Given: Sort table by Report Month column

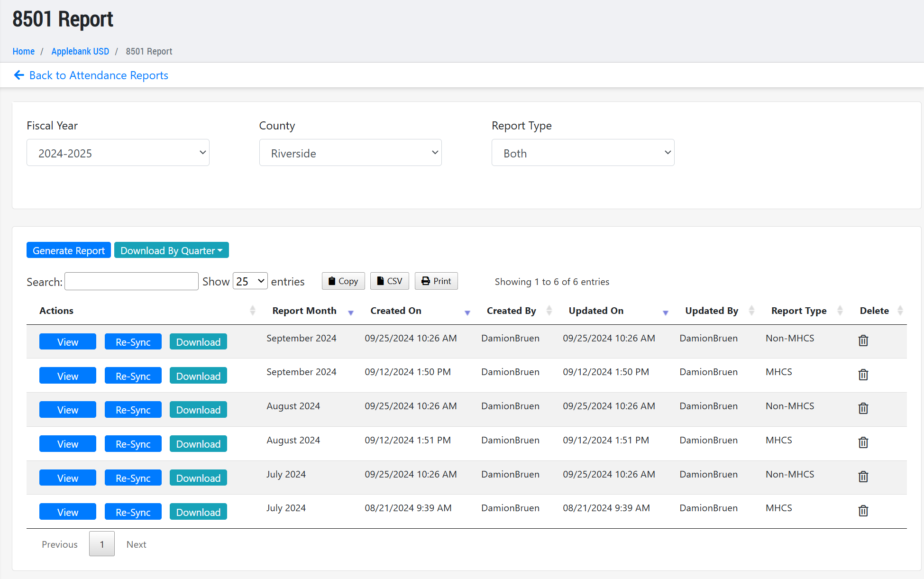Looking at the screenshot, I should (x=304, y=311).
